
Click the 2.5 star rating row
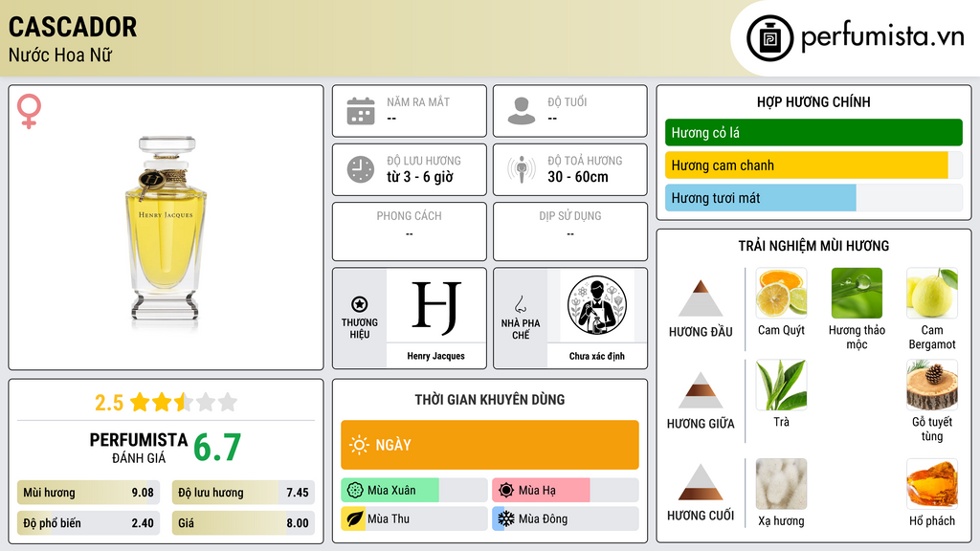coord(167,403)
